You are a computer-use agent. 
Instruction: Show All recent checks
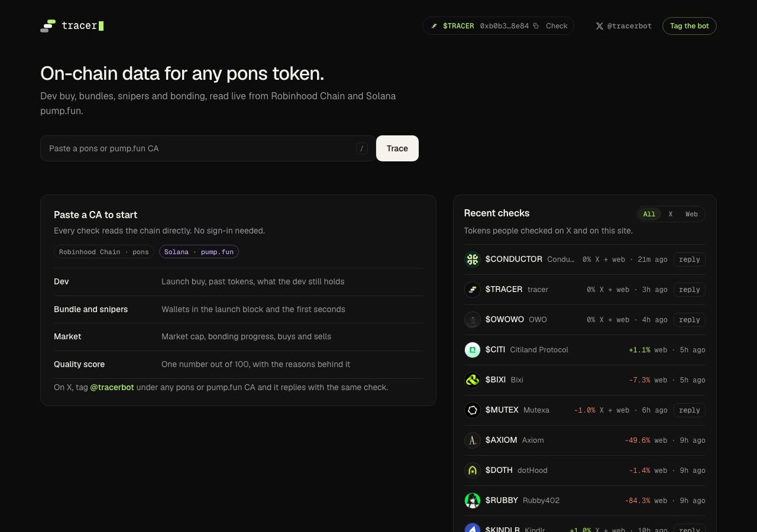click(x=649, y=214)
